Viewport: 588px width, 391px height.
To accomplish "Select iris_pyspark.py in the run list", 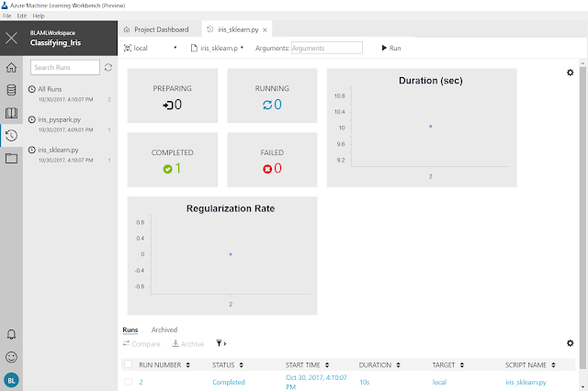I will [70, 124].
